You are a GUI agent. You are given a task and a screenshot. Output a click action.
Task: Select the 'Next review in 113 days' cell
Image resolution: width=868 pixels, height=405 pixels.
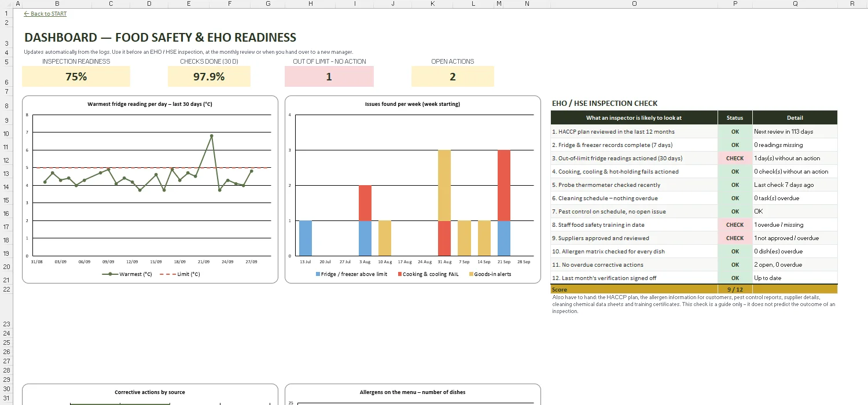coord(795,132)
